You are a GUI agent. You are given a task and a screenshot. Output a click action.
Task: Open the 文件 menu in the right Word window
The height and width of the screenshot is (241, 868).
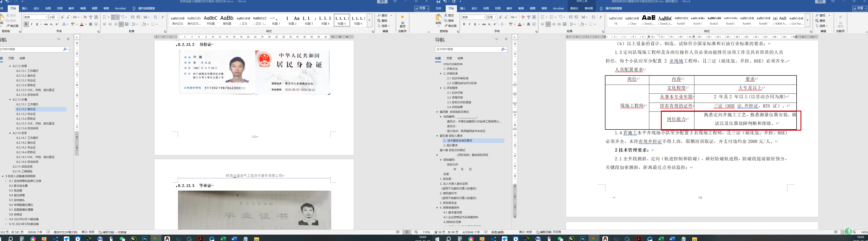coord(438,8)
